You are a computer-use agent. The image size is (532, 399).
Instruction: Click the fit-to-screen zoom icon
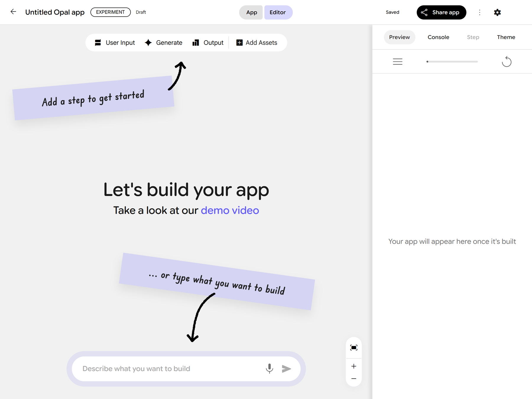(x=353, y=348)
